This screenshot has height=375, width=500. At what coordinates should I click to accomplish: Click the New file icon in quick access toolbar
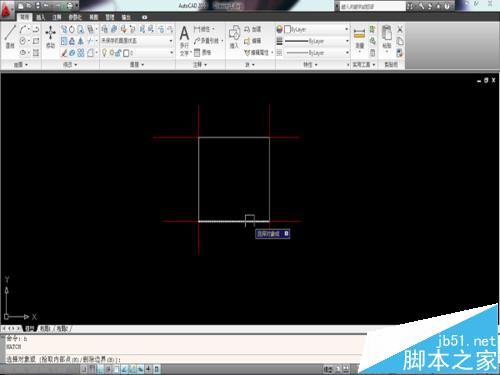tap(21, 6)
